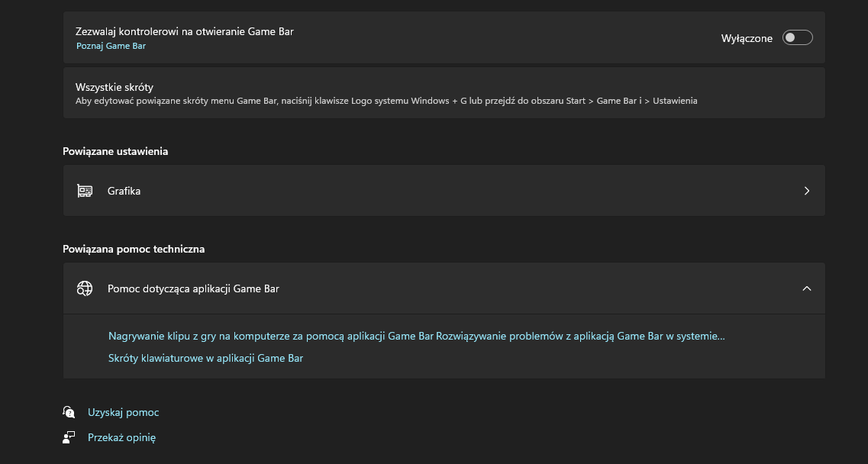Open the Uzyskaj pomoc link
The image size is (868, 464).
click(124, 412)
